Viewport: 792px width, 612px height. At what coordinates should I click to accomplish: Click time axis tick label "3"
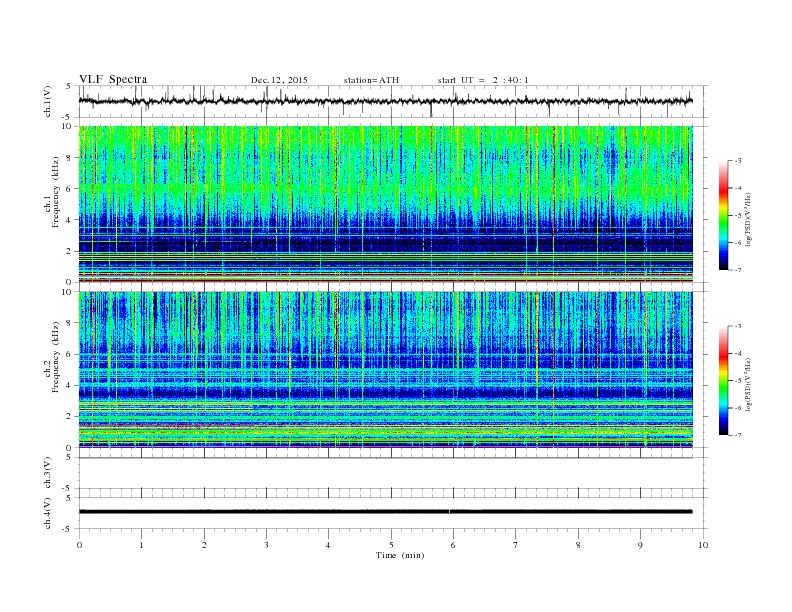tap(266, 545)
